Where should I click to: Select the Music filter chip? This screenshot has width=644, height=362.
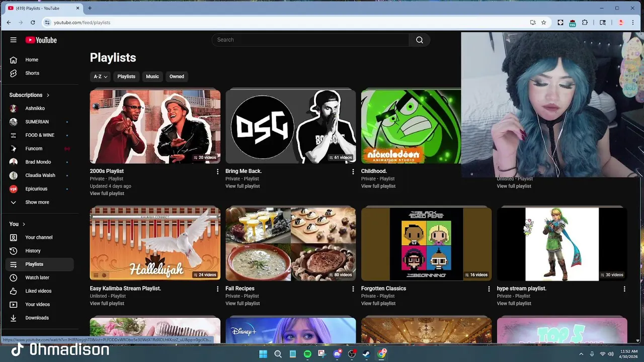point(152,76)
